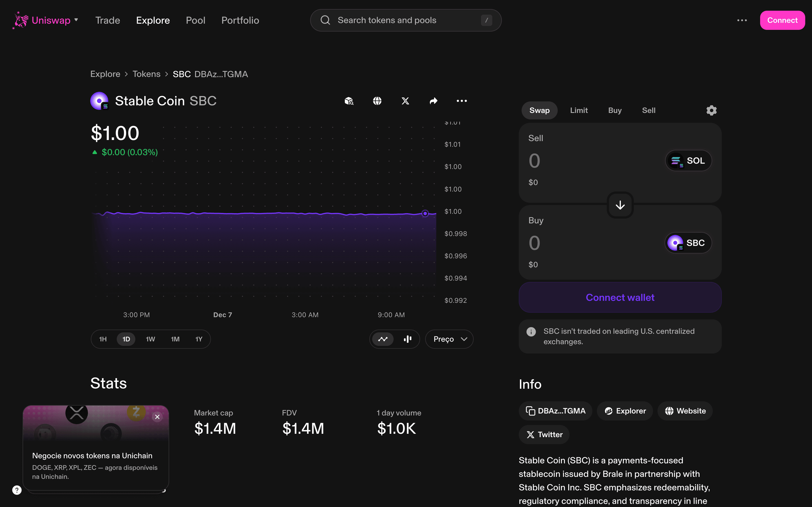Screen dimensions: 812x507
Task: Click the chart's current price marker
Action: coord(425,213)
